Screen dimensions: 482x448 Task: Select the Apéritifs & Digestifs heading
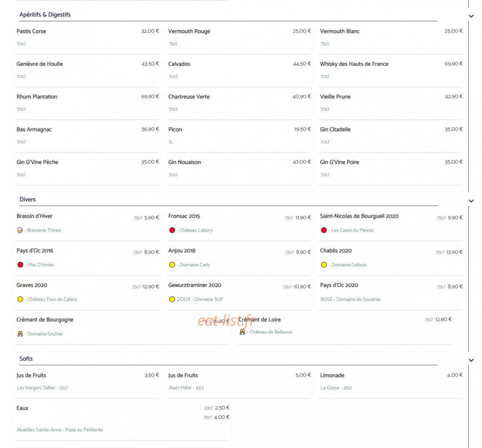click(45, 15)
